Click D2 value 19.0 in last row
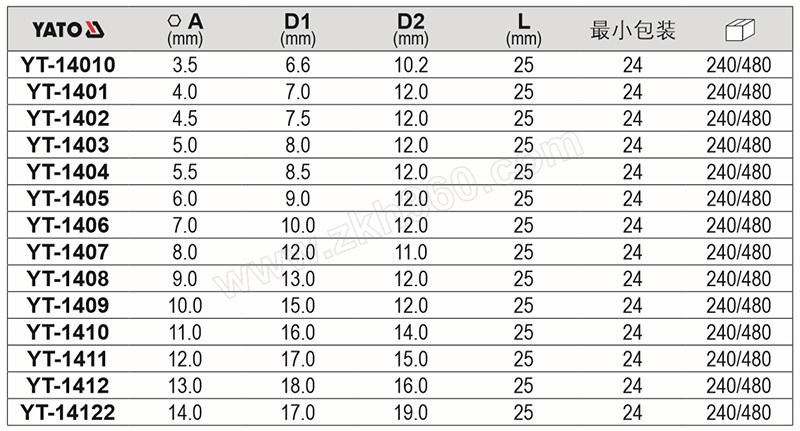 click(411, 412)
